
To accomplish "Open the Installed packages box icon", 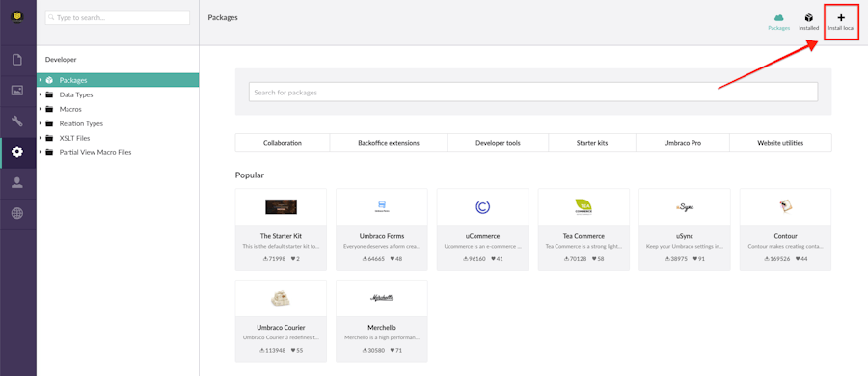I will click(x=809, y=17).
